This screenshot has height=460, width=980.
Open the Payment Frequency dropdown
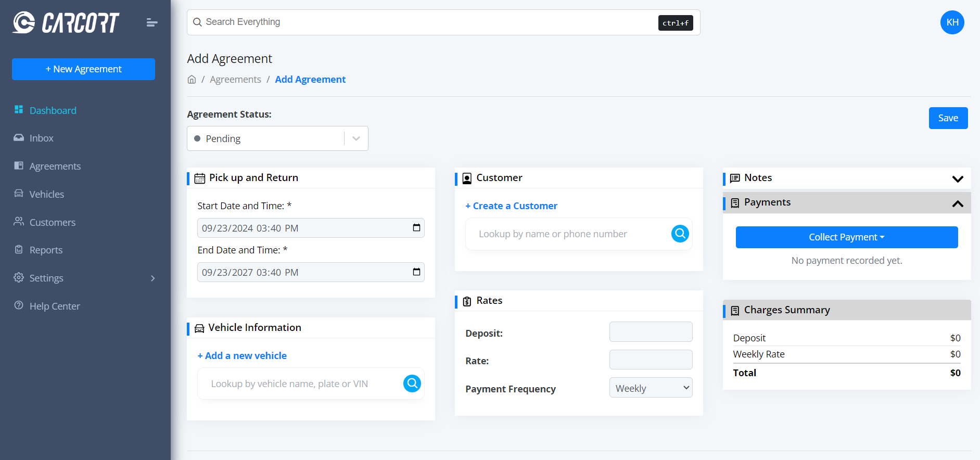(x=651, y=388)
